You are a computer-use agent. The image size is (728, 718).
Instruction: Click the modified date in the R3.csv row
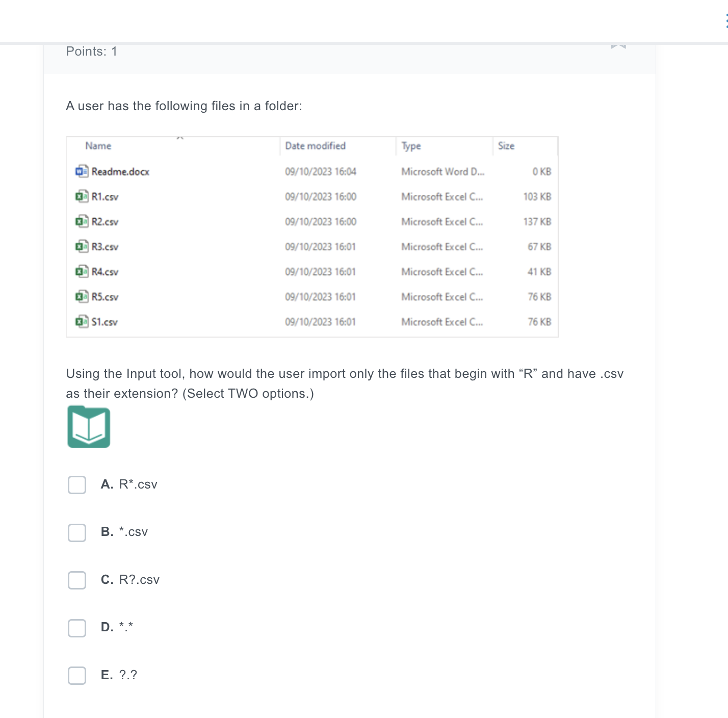click(x=320, y=247)
